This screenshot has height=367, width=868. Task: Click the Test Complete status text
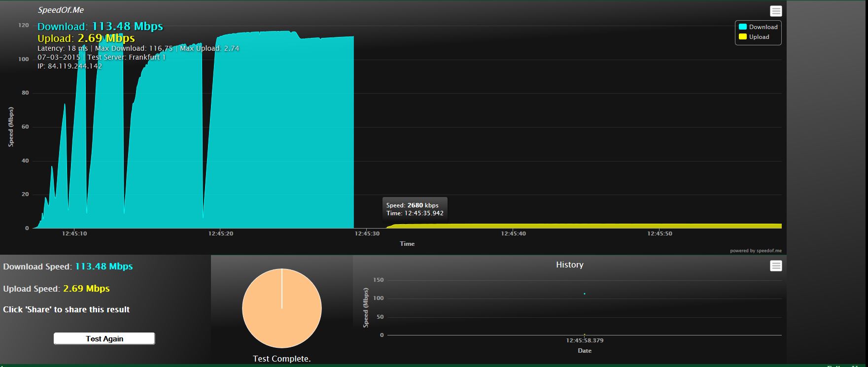pos(281,359)
